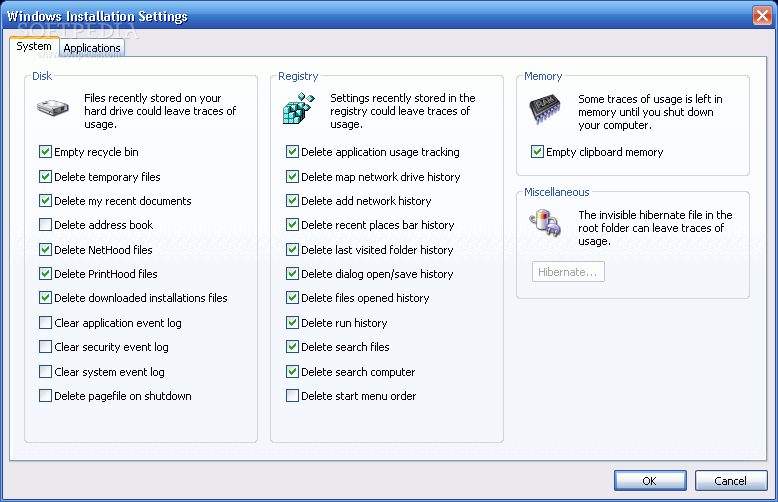The height and width of the screenshot is (502, 778).
Task: Click the registry cubes icon
Action: pos(299,108)
